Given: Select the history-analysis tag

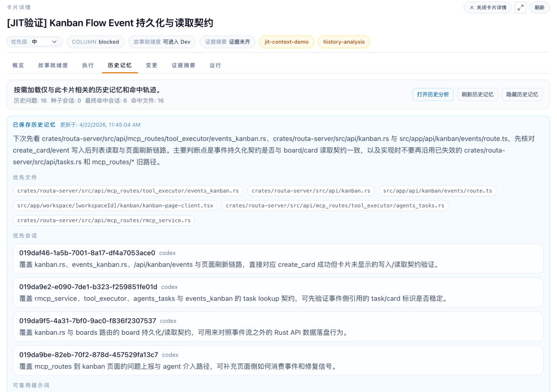Looking at the screenshot, I should click(x=344, y=42).
